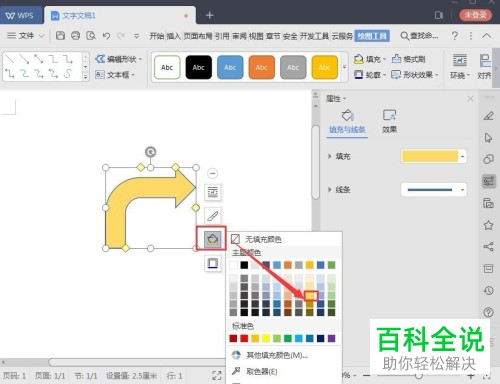
Task: Open the 文件 menu
Action: [x=26, y=35]
